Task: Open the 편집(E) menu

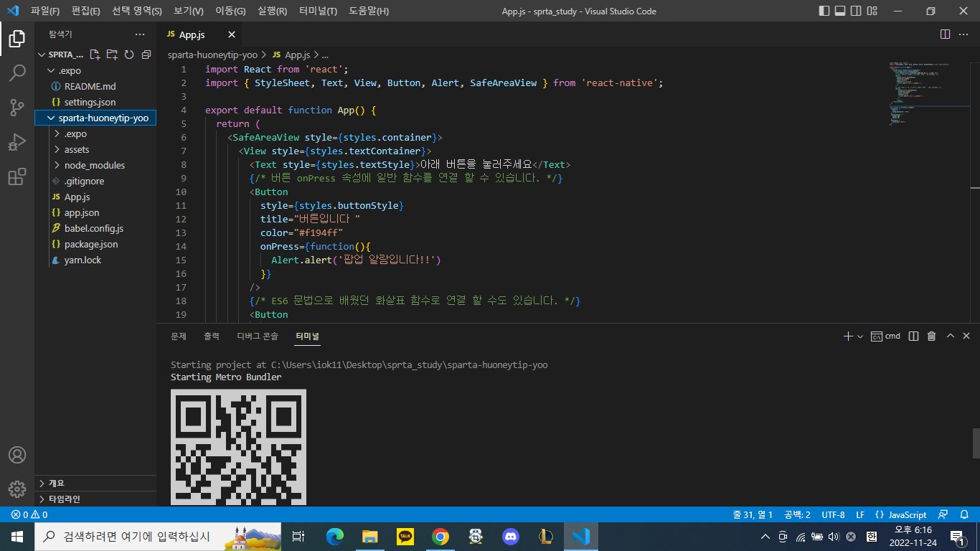Action: click(86, 11)
